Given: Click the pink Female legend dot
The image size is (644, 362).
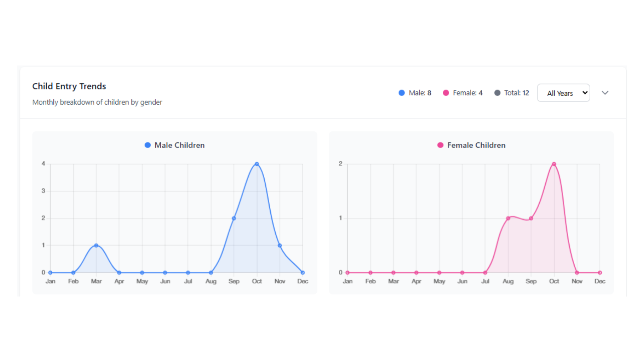Looking at the screenshot, I should (446, 93).
